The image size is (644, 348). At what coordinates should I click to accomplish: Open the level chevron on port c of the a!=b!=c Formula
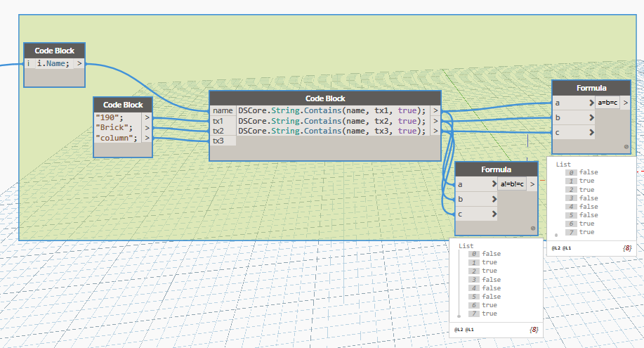494,214
